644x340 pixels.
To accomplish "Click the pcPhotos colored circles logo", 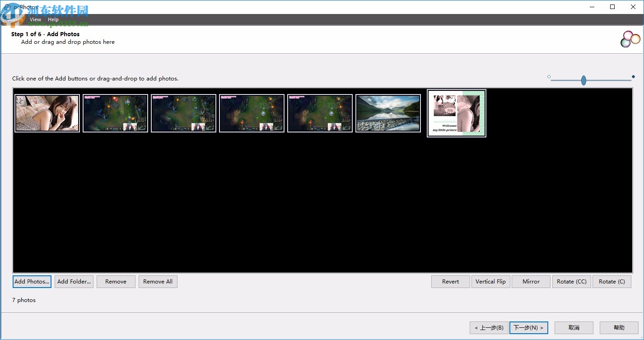I will point(630,39).
